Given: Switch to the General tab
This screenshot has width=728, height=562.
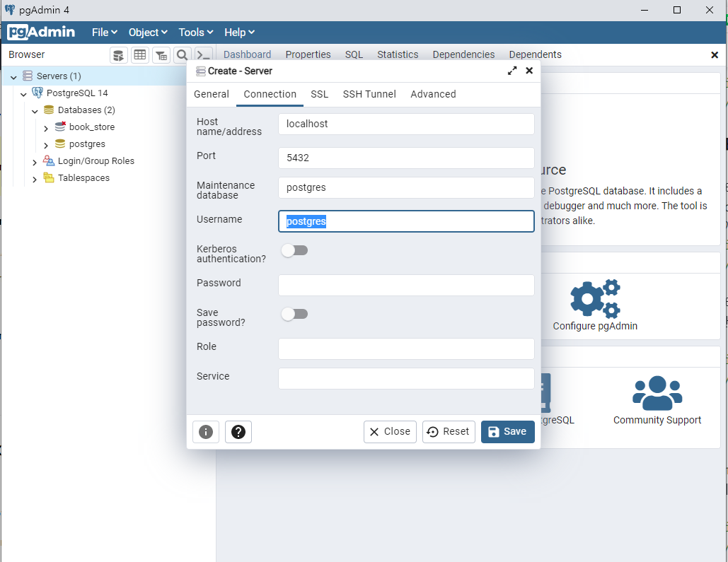Looking at the screenshot, I should click(212, 94).
